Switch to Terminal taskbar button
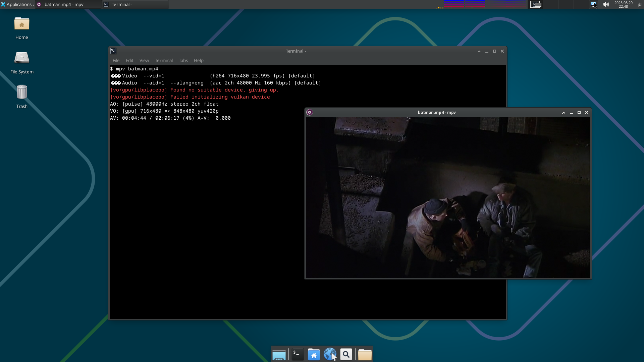The image size is (644, 362). [135, 4]
